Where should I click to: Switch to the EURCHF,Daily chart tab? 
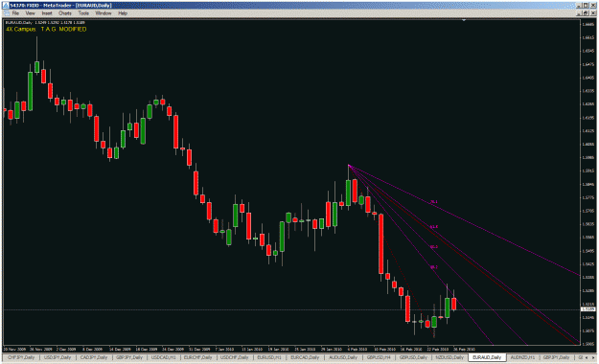198,357
